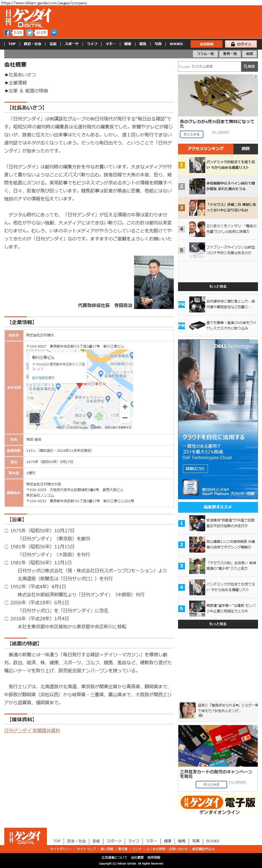Screen dimensions: 262x868
Task: Click 郵送購読申込み in the footer
Action: click(x=203, y=849)
